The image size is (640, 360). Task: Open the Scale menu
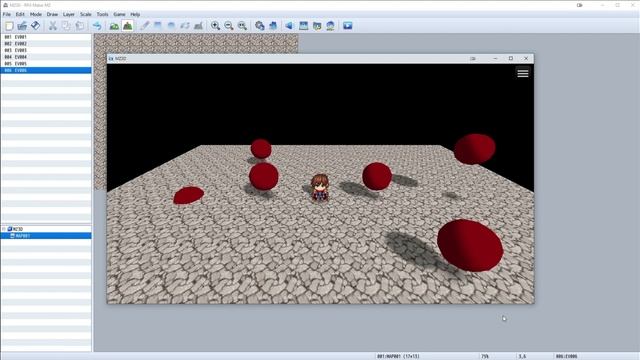86,14
